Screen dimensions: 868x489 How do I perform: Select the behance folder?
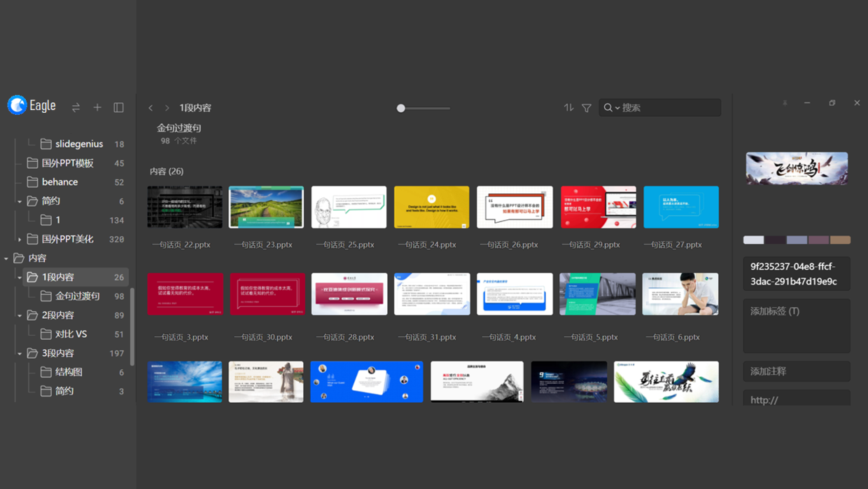point(59,182)
